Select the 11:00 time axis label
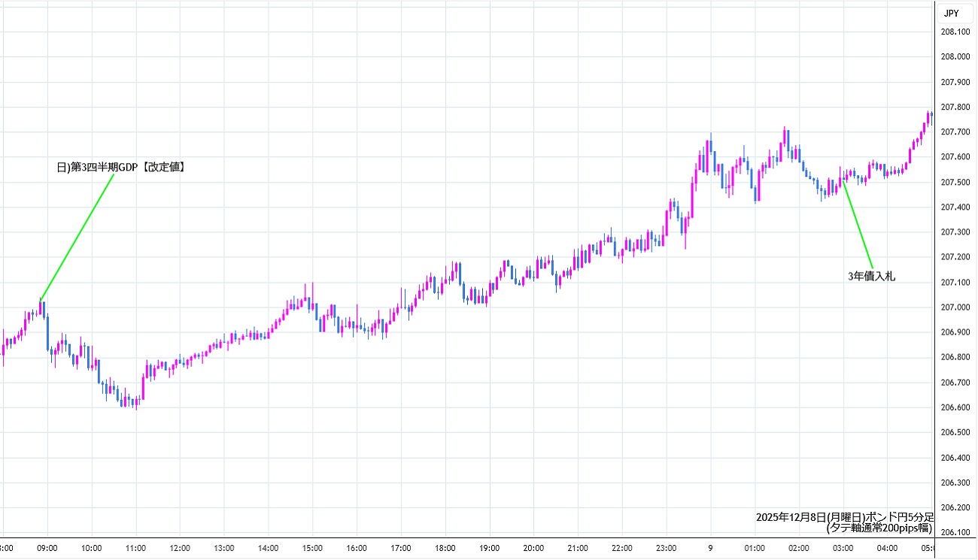 [135, 548]
